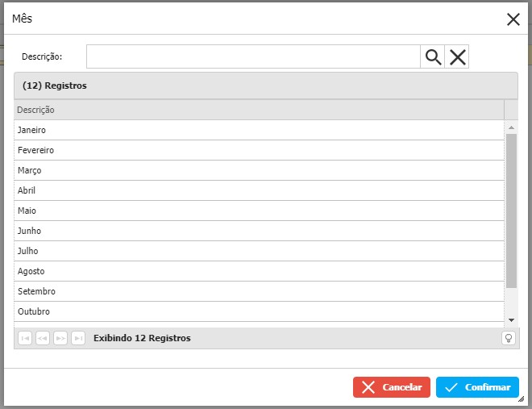The width and height of the screenshot is (532, 409).
Task: Go to last page of records
Action: pos(78,338)
